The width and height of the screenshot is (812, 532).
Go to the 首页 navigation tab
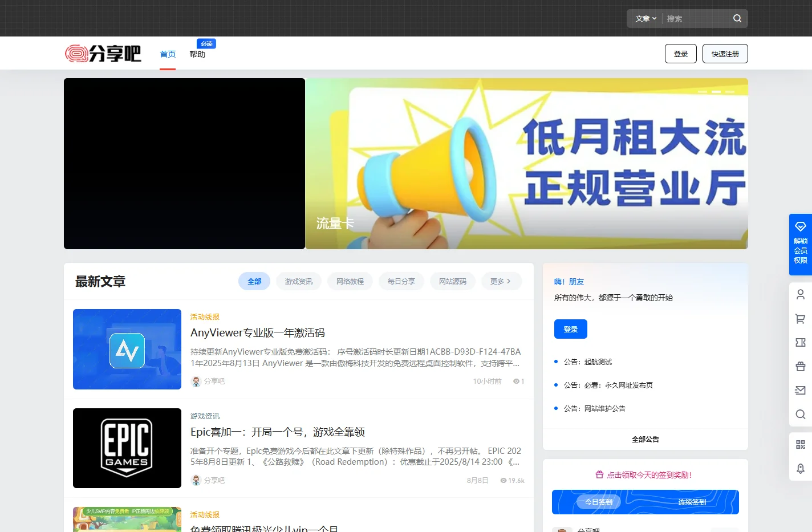click(168, 54)
